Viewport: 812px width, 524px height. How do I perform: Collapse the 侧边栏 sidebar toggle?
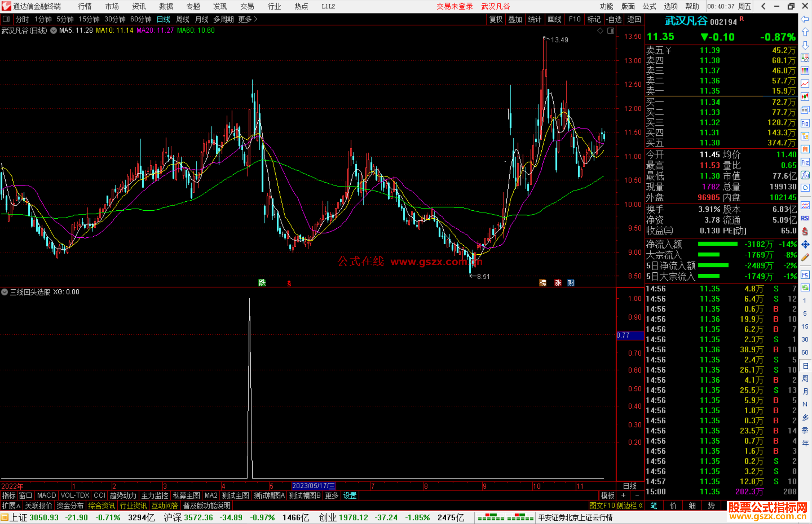tap(630, 506)
